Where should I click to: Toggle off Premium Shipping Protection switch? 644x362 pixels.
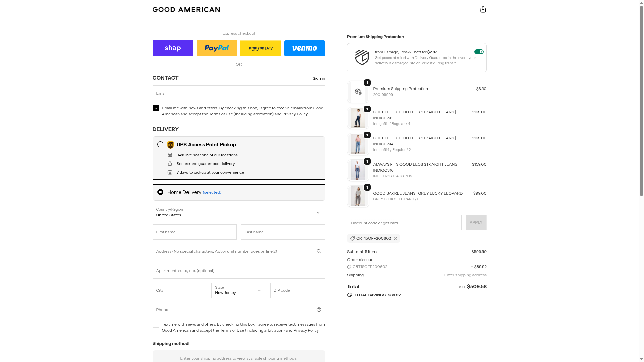coord(479,52)
